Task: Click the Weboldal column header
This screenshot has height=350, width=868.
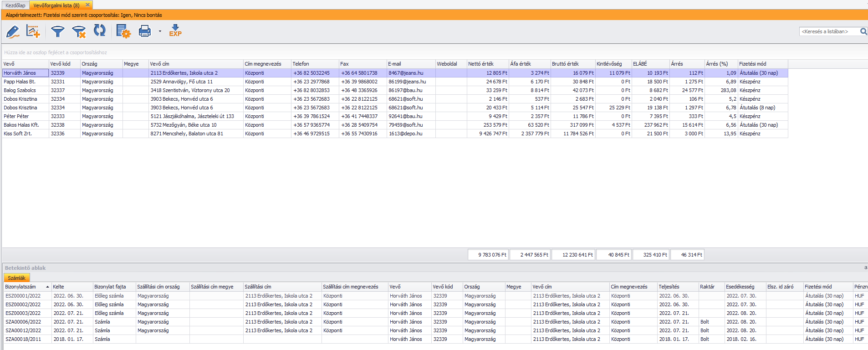Action: 451,64
